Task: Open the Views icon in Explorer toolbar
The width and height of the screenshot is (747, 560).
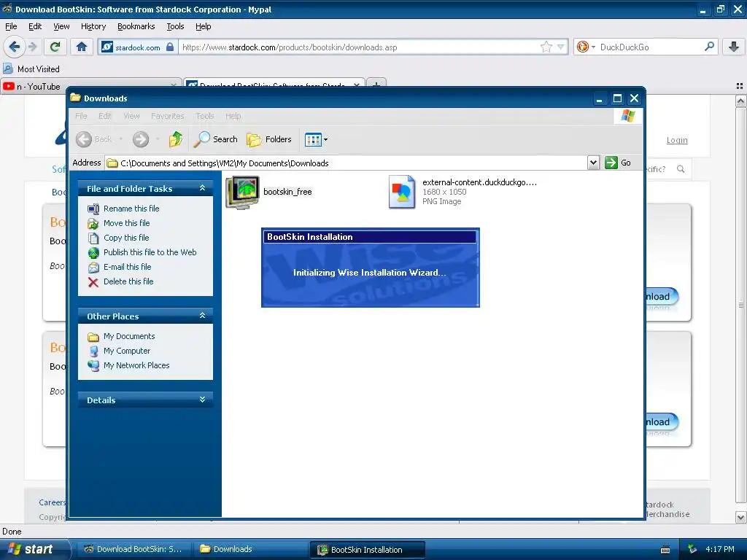Action: 313,139
